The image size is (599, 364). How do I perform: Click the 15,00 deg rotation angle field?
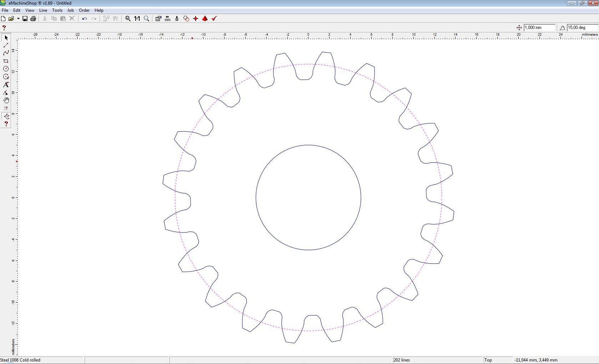pyautogui.click(x=582, y=27)
